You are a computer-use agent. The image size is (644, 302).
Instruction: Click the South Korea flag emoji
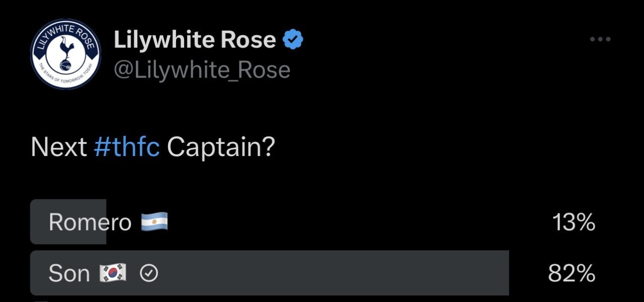pos(114,273)
